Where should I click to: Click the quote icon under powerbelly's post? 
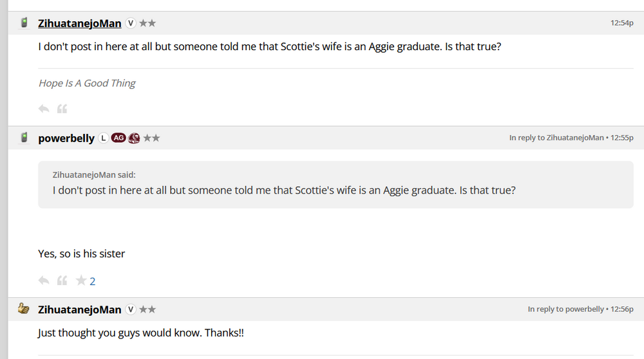pyautogui.click(x=62, y=281)
